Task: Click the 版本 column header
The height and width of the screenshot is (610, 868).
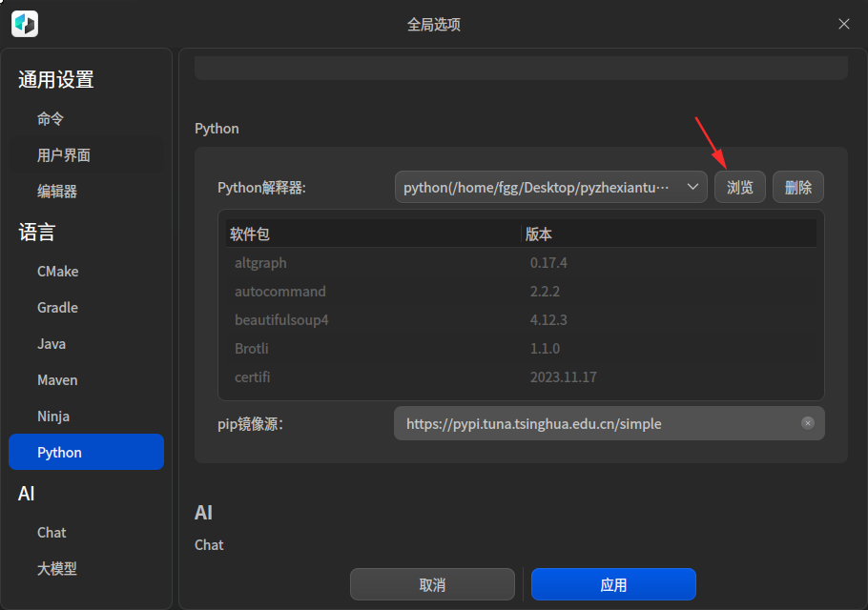Action: 669,234
